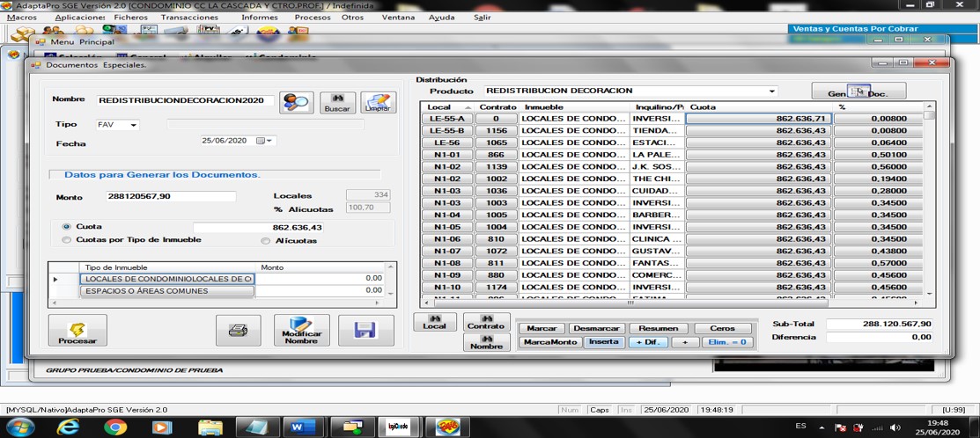Click the Modificar Nombre button
This screenshot has height=438, width=980.
click(301, 330)
